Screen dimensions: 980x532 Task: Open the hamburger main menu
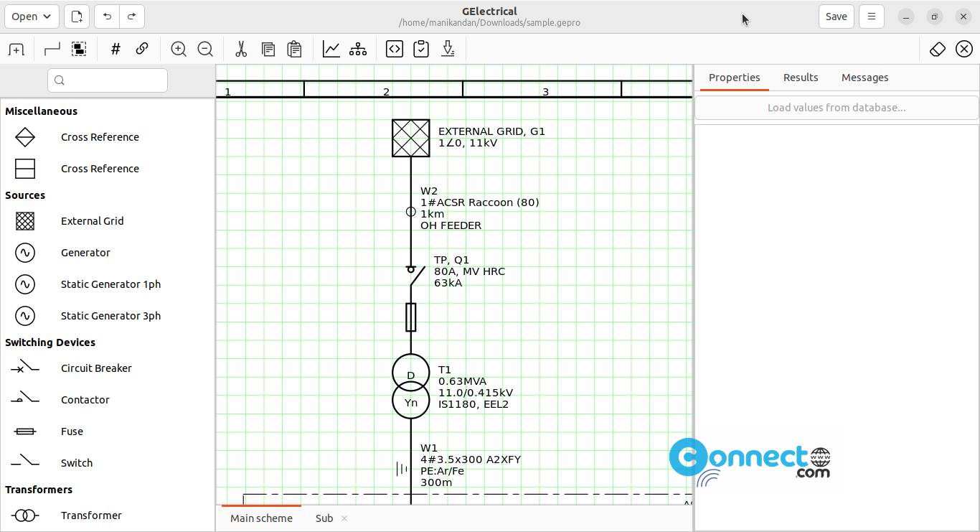click(872, 17)
